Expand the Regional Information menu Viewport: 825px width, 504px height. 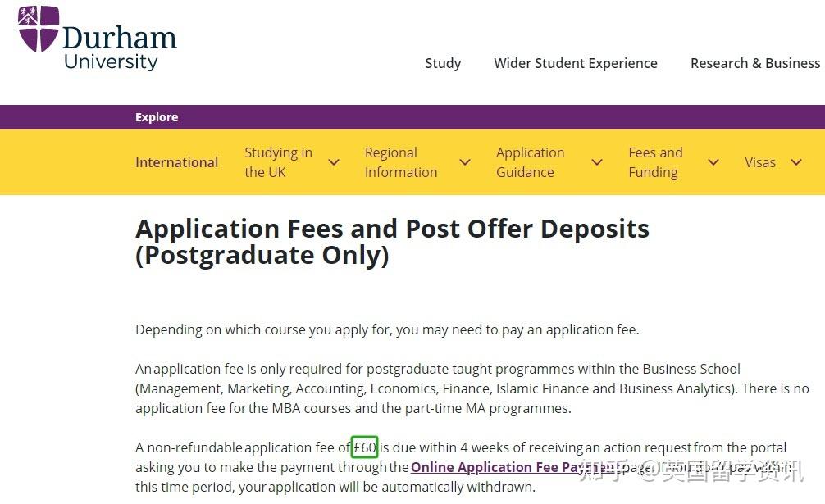(x=465, y=162)
